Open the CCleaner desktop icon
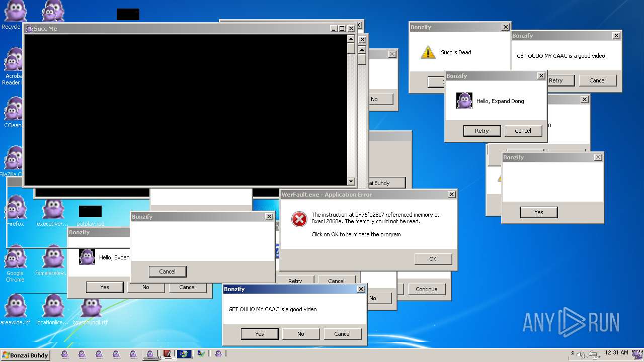Image resolution: width=644 pixels, height=362 pixels. [13, 112]
